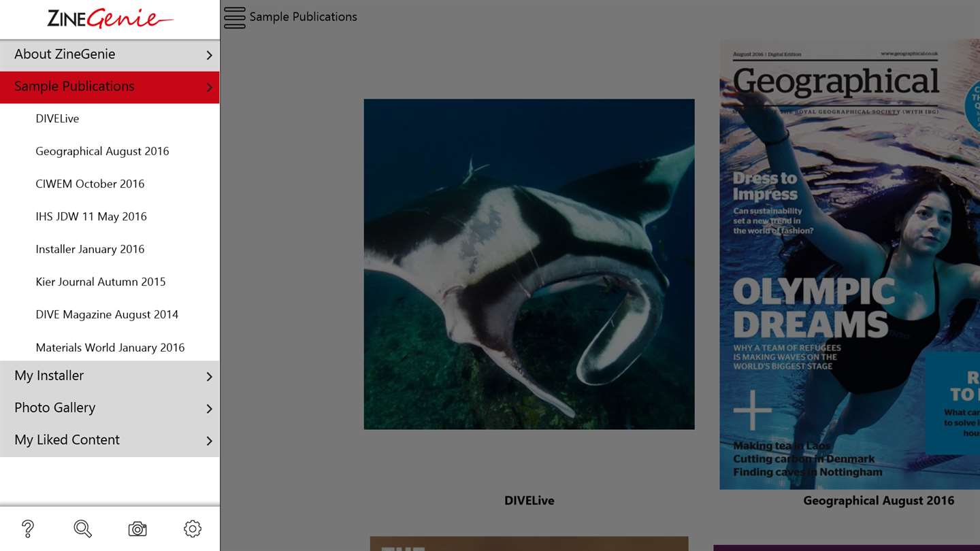Expand About ZineGenie chevron
The width and height of the screenshot is (980, 551).
pos(209,55)
